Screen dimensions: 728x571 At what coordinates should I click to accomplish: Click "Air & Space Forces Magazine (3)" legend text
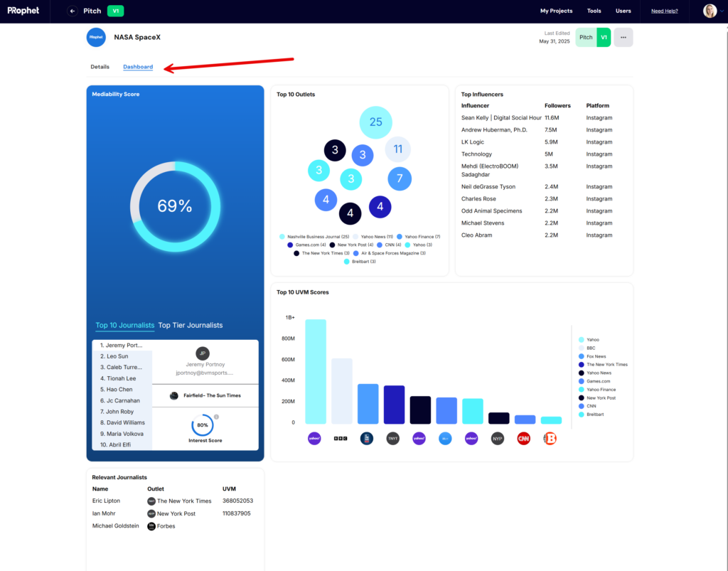(x=393, y=253)
